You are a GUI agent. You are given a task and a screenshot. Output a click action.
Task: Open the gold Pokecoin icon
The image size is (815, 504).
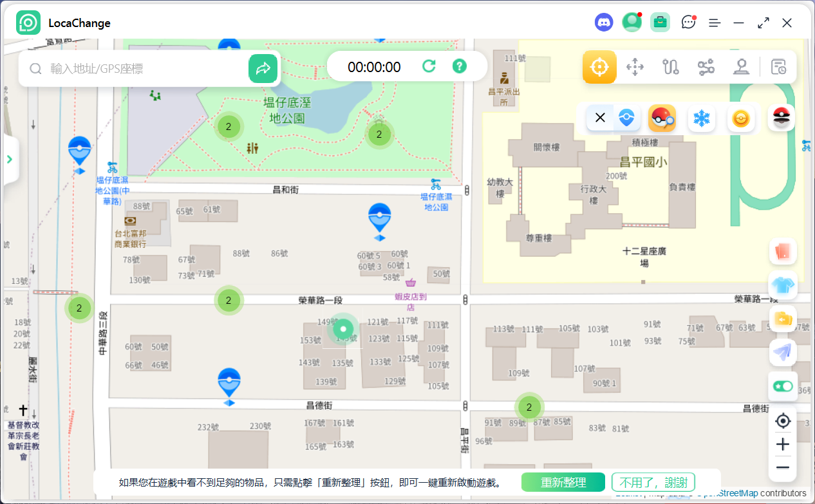741,118
